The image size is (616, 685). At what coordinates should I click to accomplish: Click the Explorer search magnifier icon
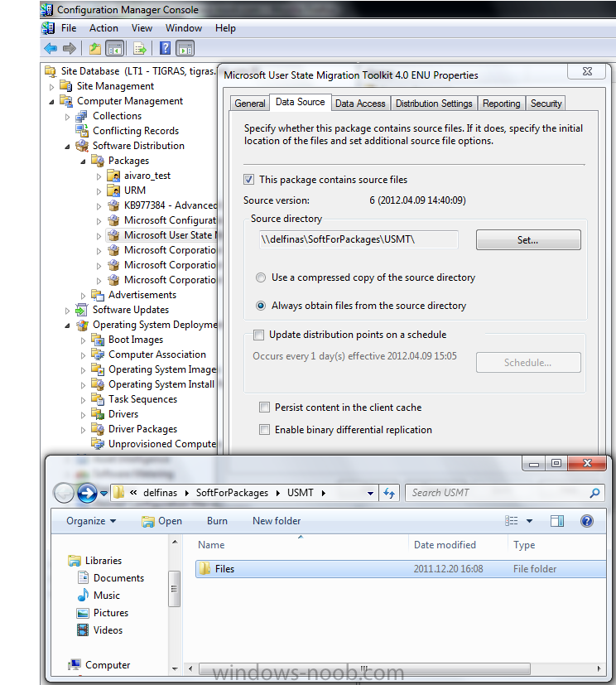[594, 493]
